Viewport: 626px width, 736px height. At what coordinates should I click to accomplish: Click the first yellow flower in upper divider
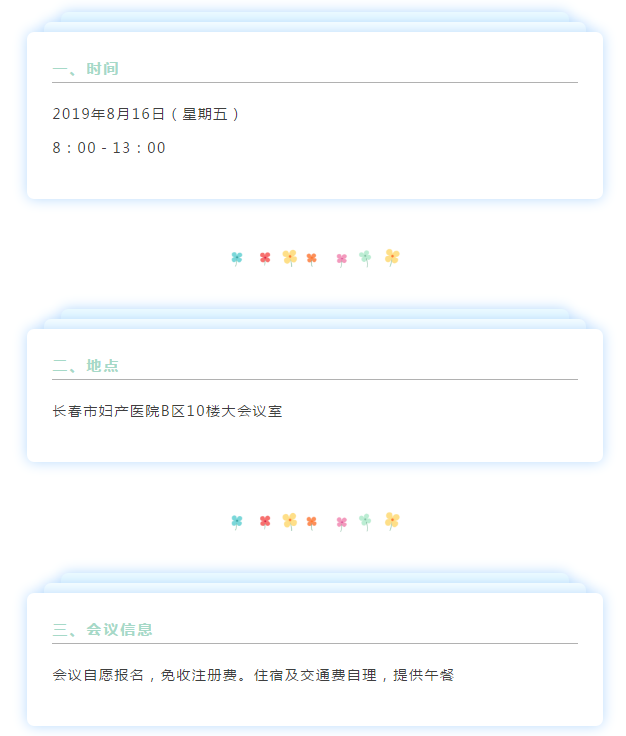click(290, 258)
